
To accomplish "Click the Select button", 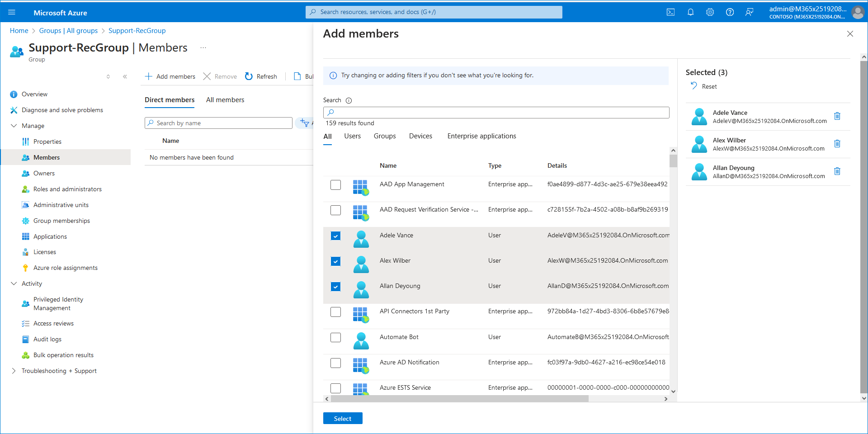I will 343,419.
